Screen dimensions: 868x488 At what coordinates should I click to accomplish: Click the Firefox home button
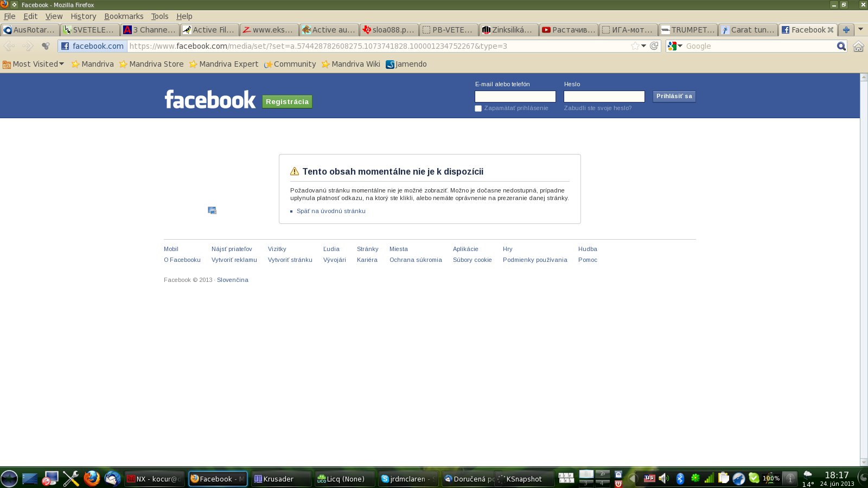[858, 47]
